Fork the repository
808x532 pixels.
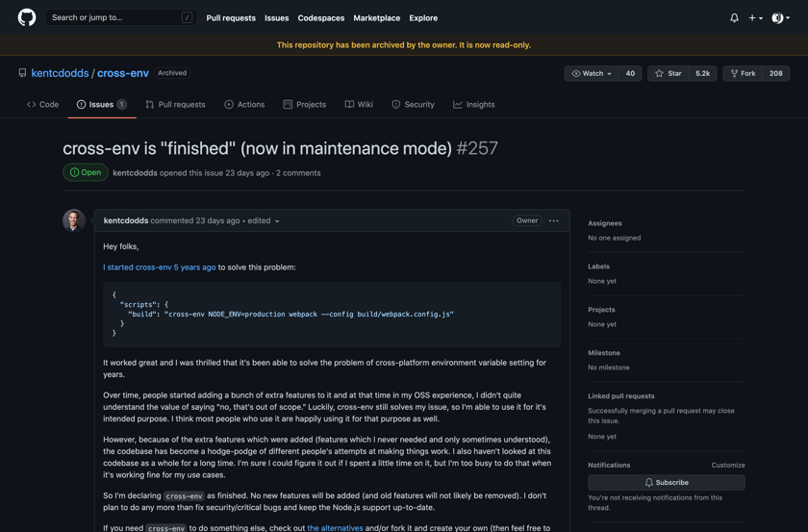[743, 73]
